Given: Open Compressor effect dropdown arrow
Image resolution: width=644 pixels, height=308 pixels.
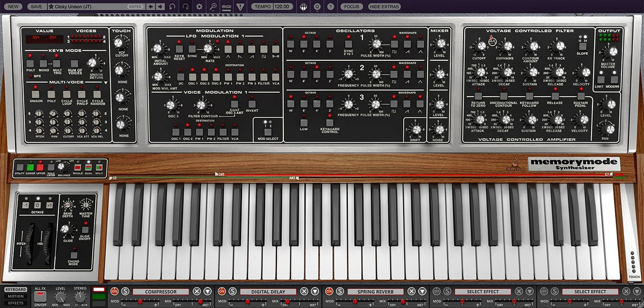Looking at the screenshot, I should (208, 291).
